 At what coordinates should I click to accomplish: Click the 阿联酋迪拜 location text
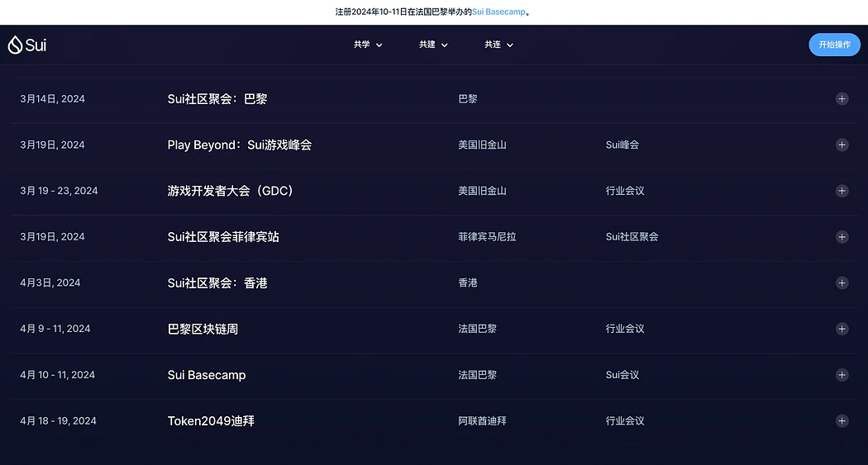pyautogui.click(x=482, y=420)
